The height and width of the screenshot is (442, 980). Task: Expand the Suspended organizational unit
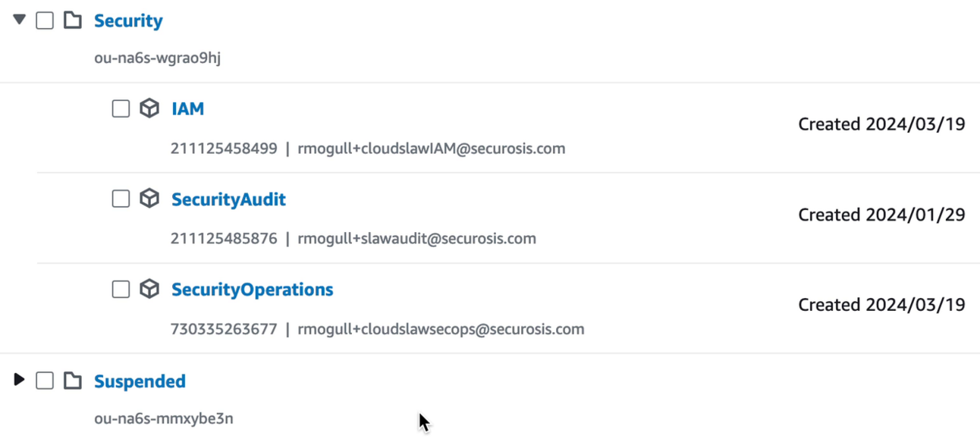pos(18,380)
